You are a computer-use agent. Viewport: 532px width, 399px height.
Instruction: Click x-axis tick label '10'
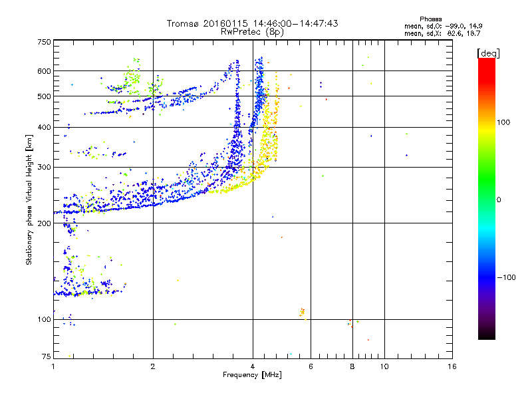click(x=384, y=366)
